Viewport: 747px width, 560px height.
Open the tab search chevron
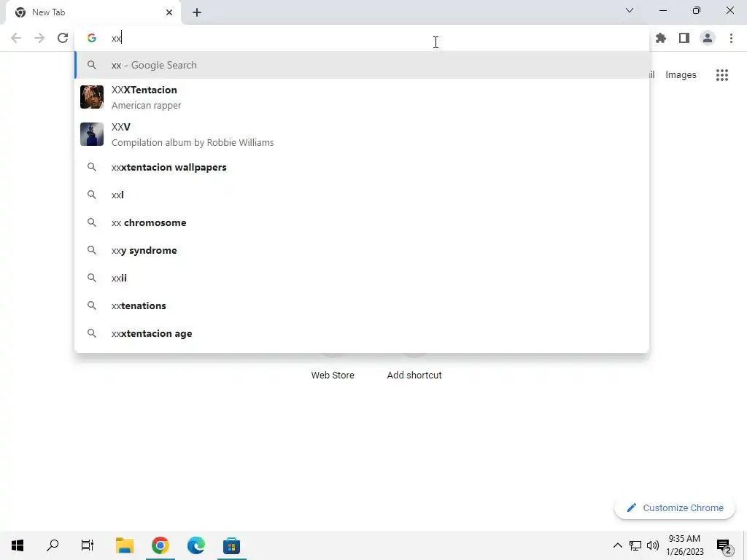click(630, 10)
